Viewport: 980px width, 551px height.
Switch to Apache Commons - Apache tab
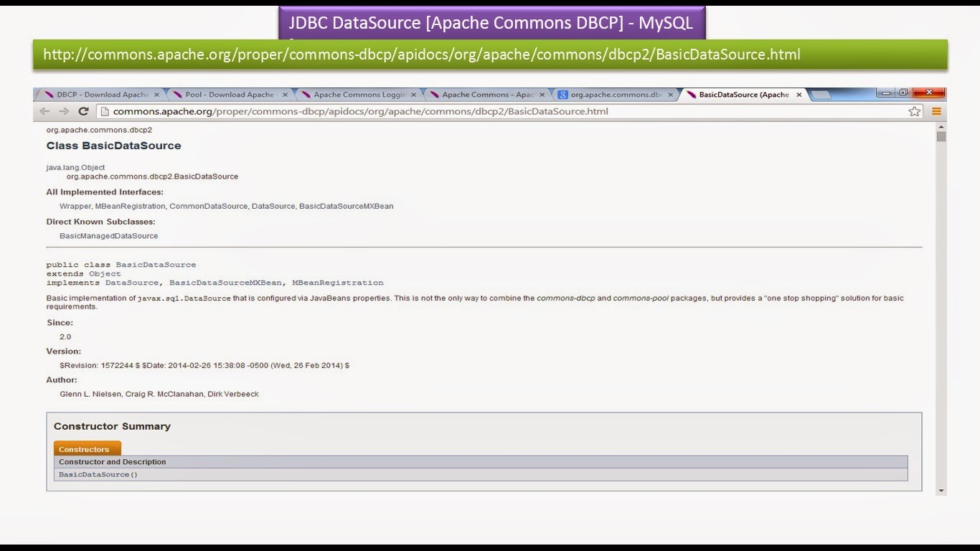pos(485,95)
